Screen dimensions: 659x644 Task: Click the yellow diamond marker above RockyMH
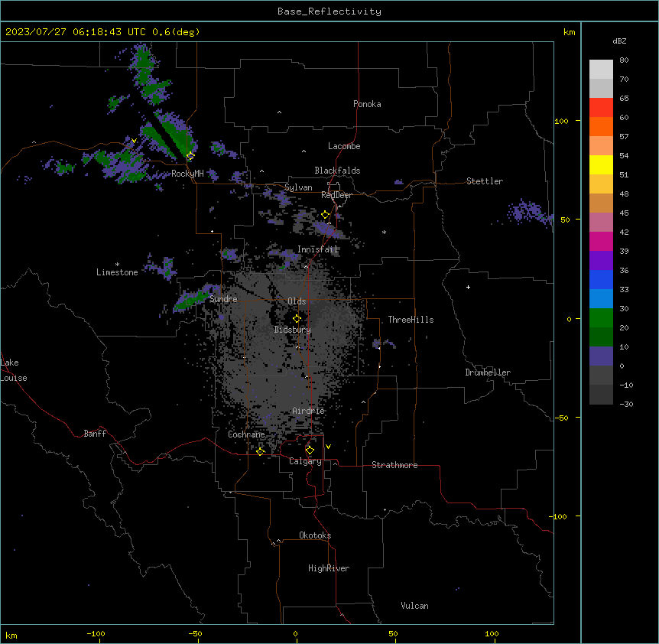[190, 156]
